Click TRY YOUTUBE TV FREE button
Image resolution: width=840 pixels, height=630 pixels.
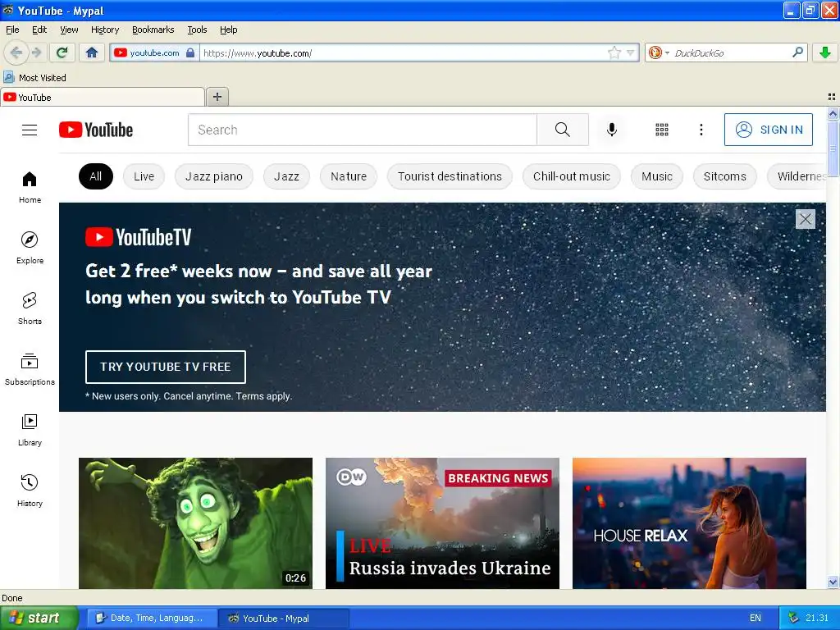166,367
